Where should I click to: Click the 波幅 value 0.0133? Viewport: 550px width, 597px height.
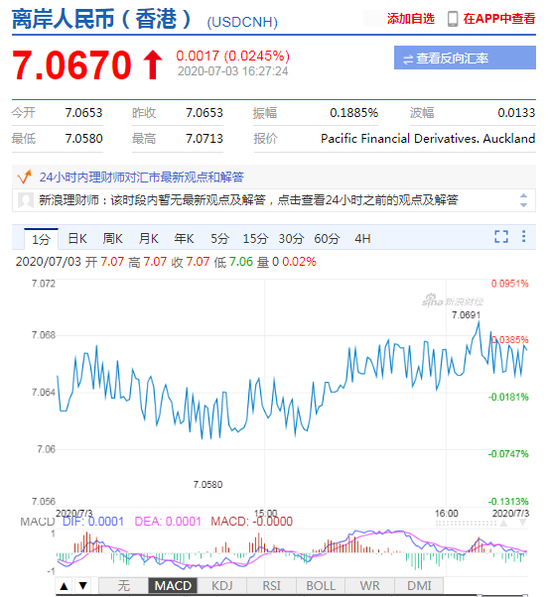pyautogui.click(x=516, y=113)
